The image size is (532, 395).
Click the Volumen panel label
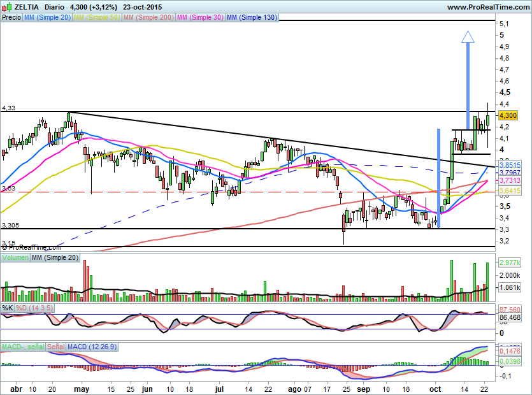click(x=15, y=257)
